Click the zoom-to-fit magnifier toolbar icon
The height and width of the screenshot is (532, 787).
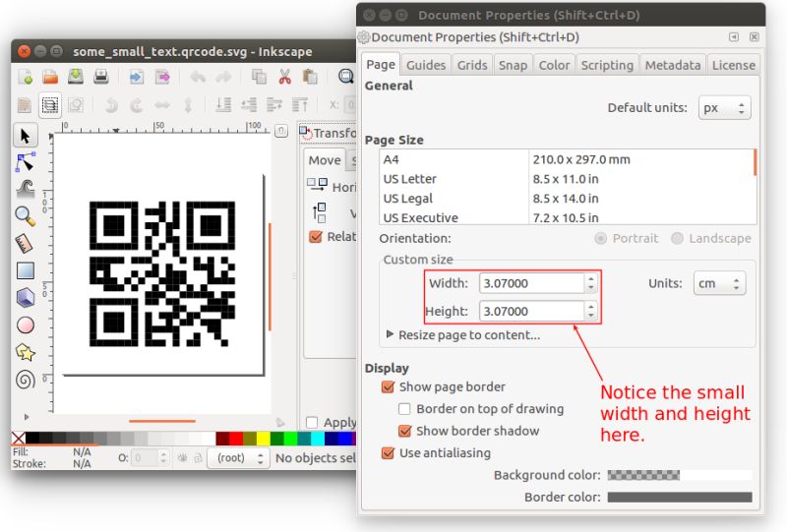[346, 77]
